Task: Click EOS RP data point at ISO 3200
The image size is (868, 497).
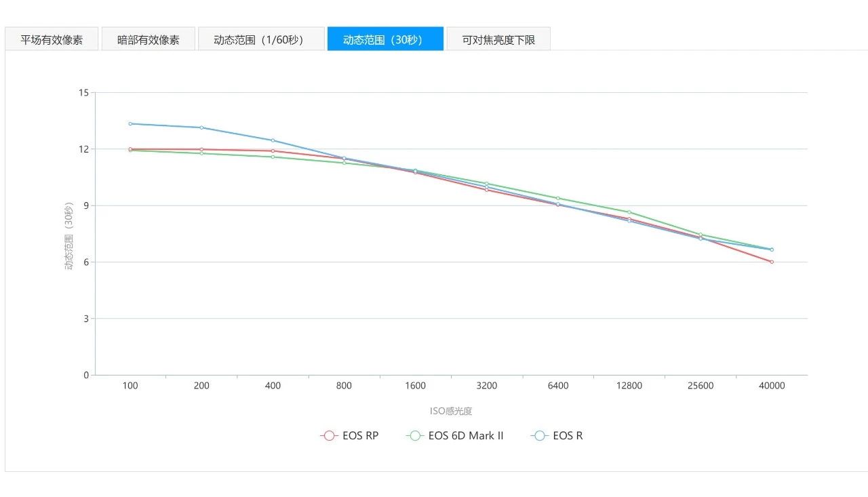Action: [487, 190]
